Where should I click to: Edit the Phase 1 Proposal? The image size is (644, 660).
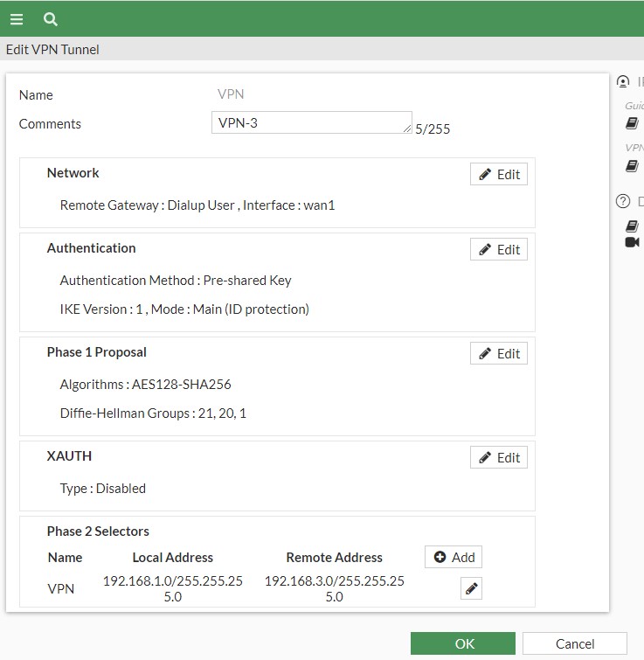point(498,353)
